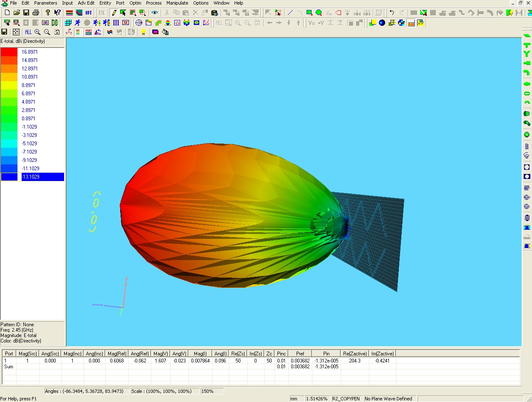Toggle the light bulb lighting icon

(144, 32)
